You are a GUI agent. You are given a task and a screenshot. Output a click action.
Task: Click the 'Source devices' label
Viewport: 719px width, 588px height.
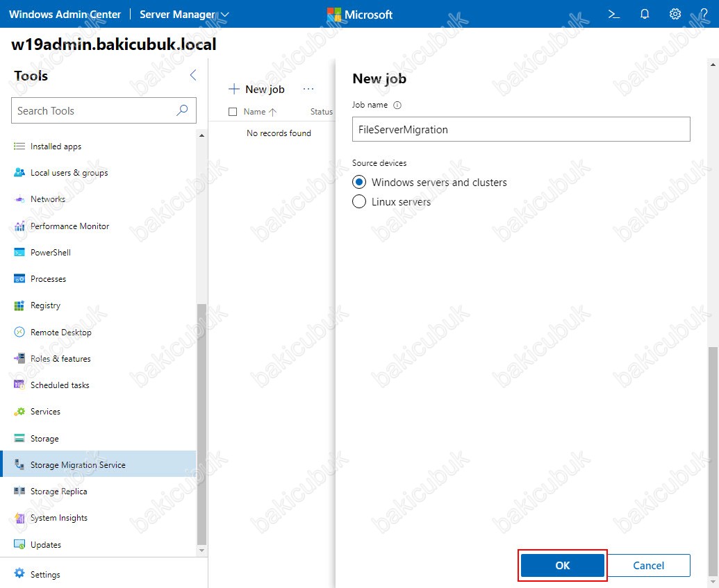379,162
